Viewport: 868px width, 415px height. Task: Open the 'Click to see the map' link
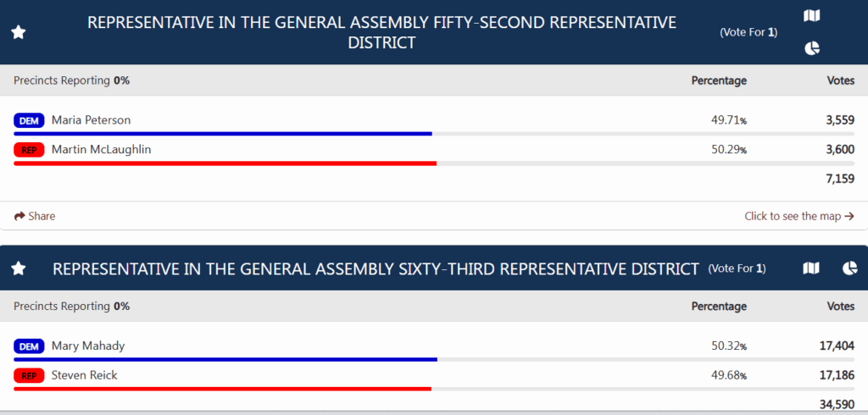tap(799, 216)
